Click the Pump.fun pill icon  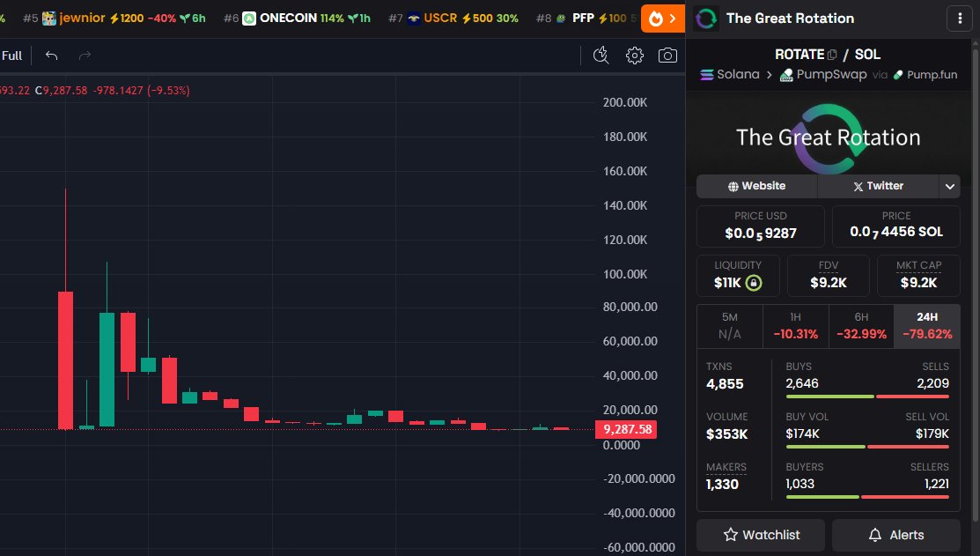coord(898,74)
